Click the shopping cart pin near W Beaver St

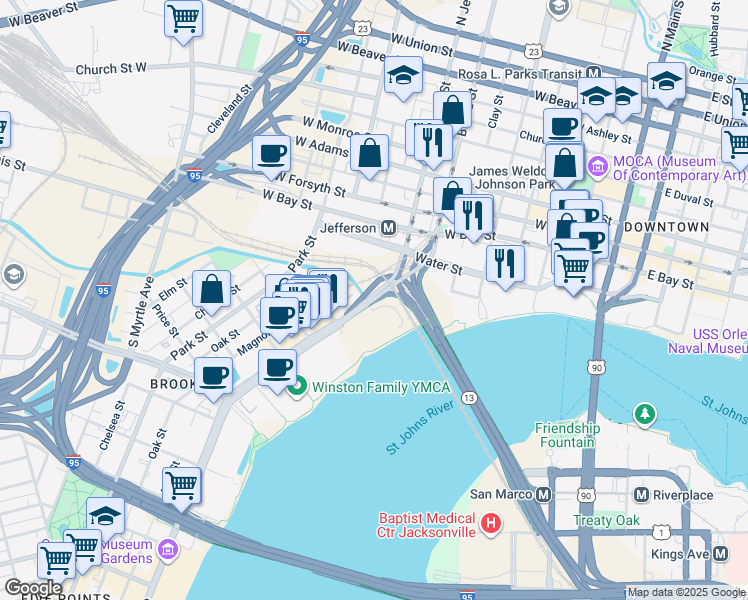(184, 18)
